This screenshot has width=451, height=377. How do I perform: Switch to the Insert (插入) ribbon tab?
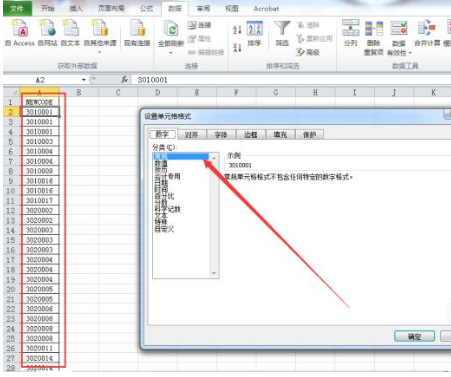(76, 8)
